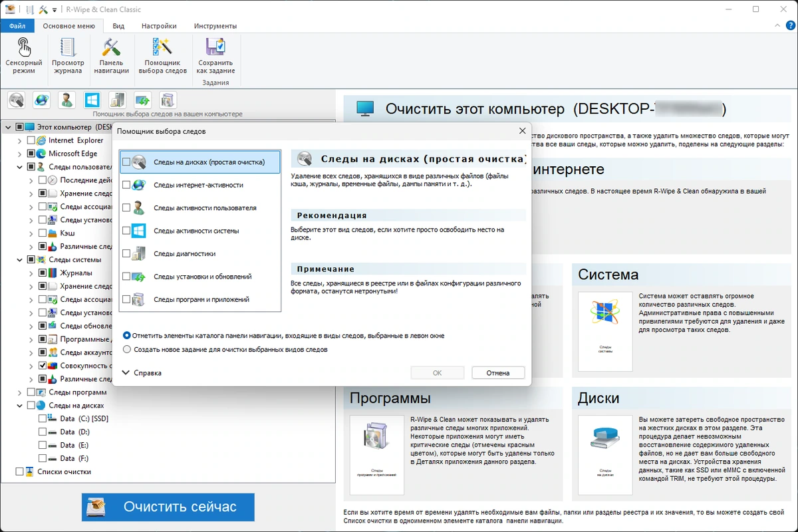Open the Настройки ribbon tab
The width and height of the screenshot is (798, 532).
coord(159,26)
